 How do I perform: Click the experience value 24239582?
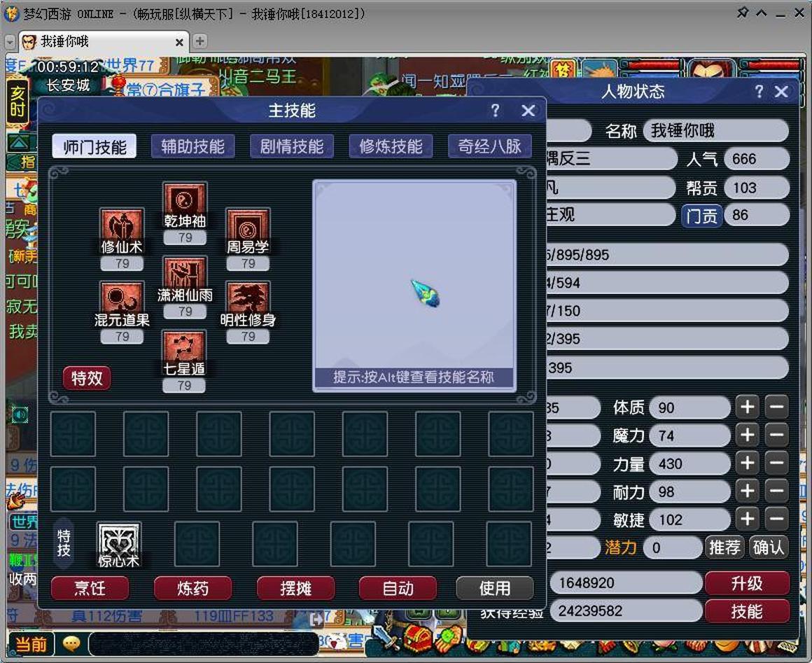pos(626,611)
